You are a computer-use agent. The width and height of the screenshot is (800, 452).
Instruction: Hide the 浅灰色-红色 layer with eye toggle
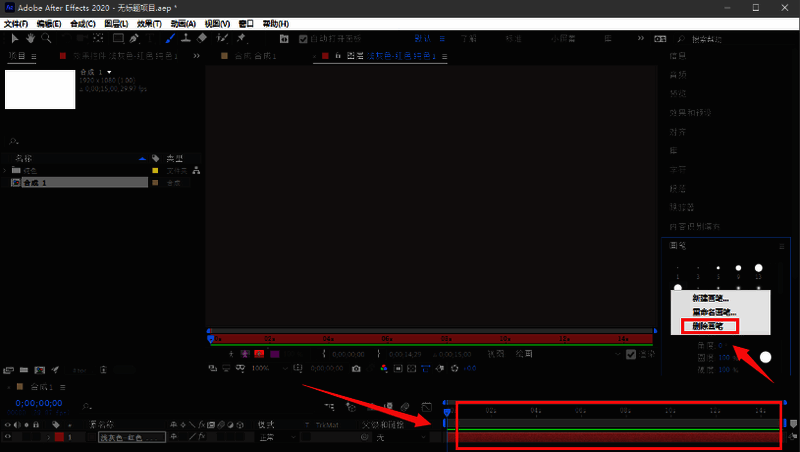point(8,438)
